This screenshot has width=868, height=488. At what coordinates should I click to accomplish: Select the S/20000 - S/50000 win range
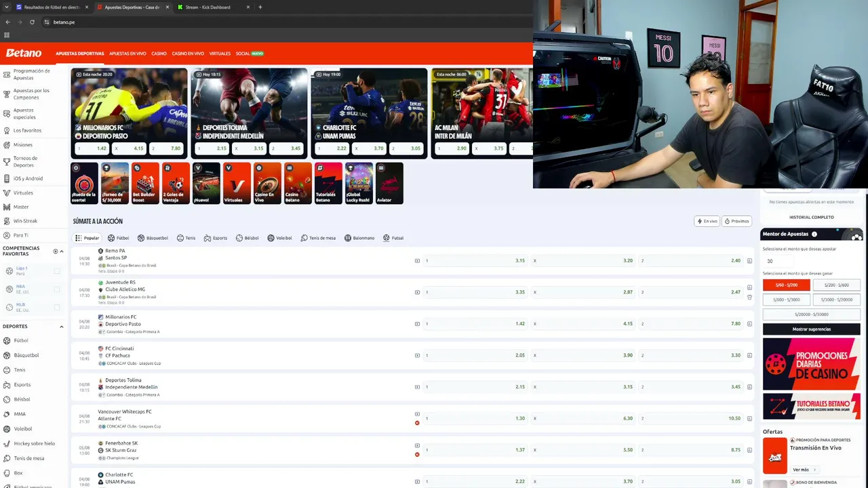(812, 314)
